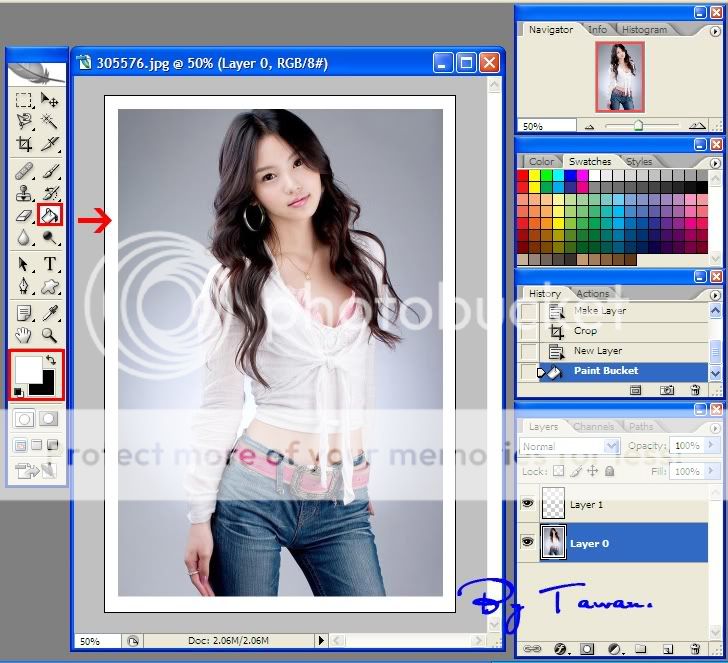
Task: Pick the red swatch in Swatches panel
Action: pyautogui.click(x=522, y=176)
